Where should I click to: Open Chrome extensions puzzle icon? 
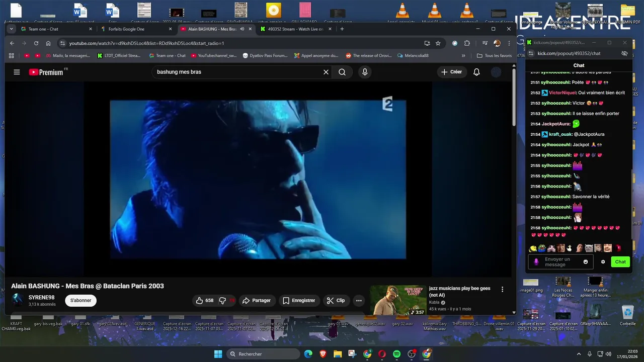click(x=467, y=43)
